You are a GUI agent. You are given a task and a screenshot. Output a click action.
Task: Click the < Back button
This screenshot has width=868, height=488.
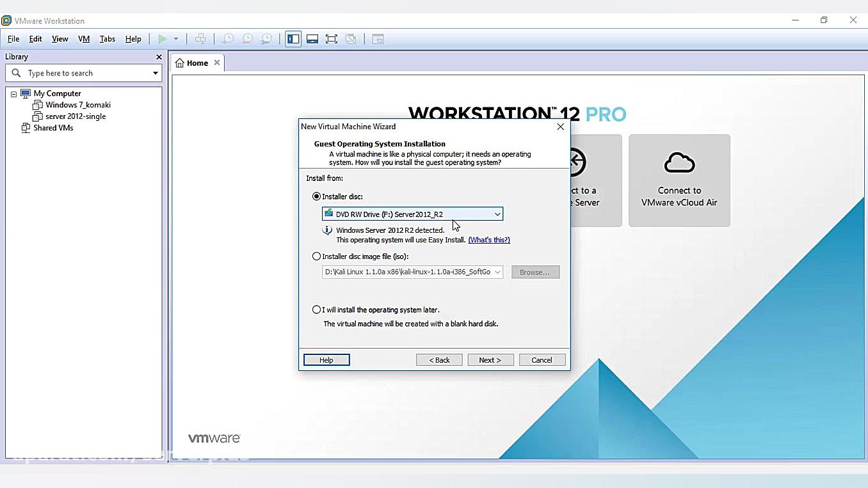pyautogui.click(x=439, y=360)
